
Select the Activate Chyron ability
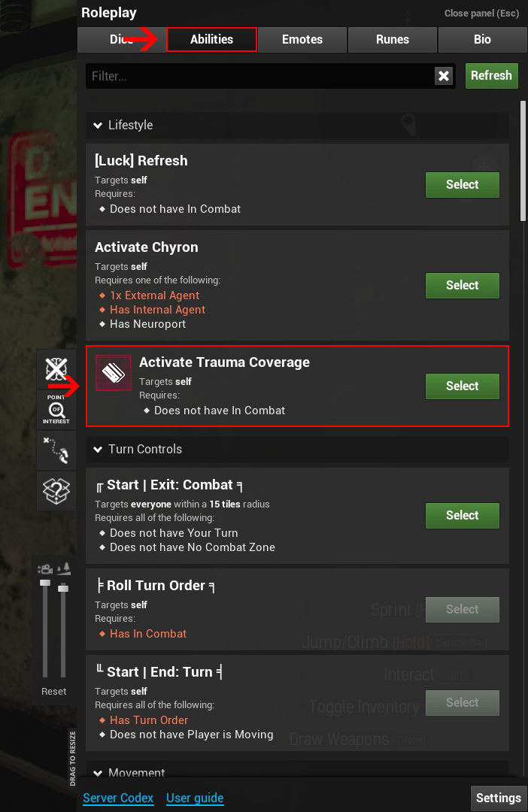[x=462, y=286]
